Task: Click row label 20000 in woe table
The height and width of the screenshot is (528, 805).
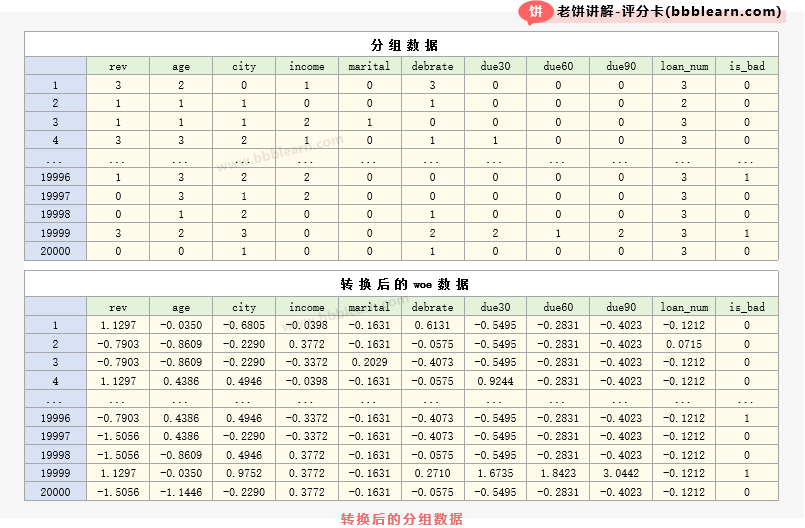Action: [55, 492]
